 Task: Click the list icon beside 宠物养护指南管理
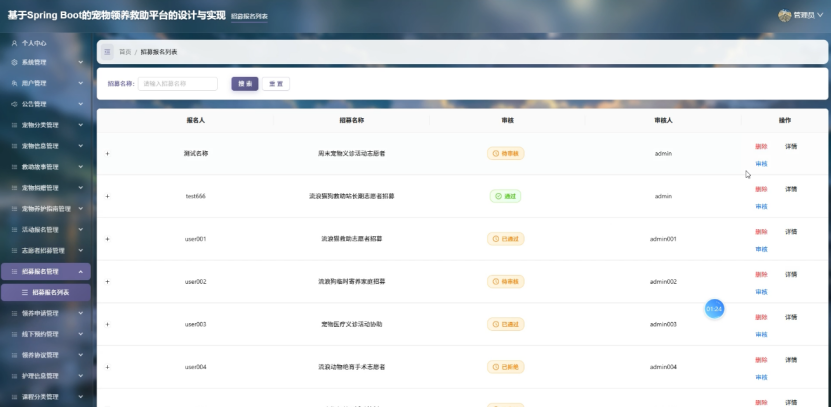point(14,209)
